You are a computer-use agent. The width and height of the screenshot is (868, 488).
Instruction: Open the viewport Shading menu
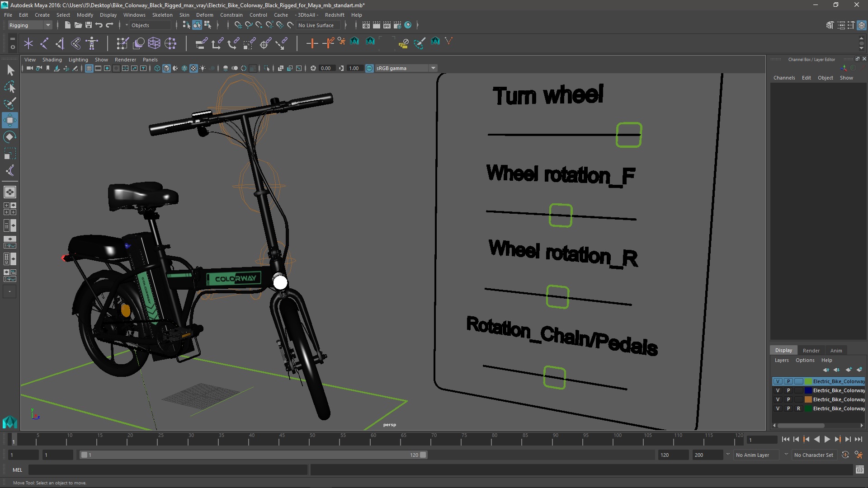click(52, 60)
